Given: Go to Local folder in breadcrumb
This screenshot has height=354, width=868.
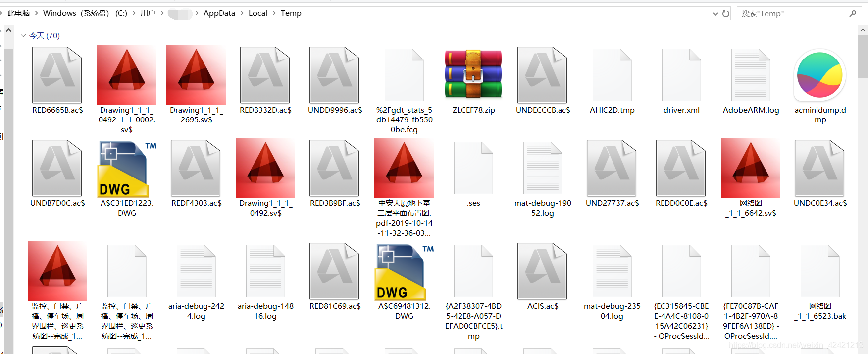Looking at the screenshot, I should click(x=258, y=13).
